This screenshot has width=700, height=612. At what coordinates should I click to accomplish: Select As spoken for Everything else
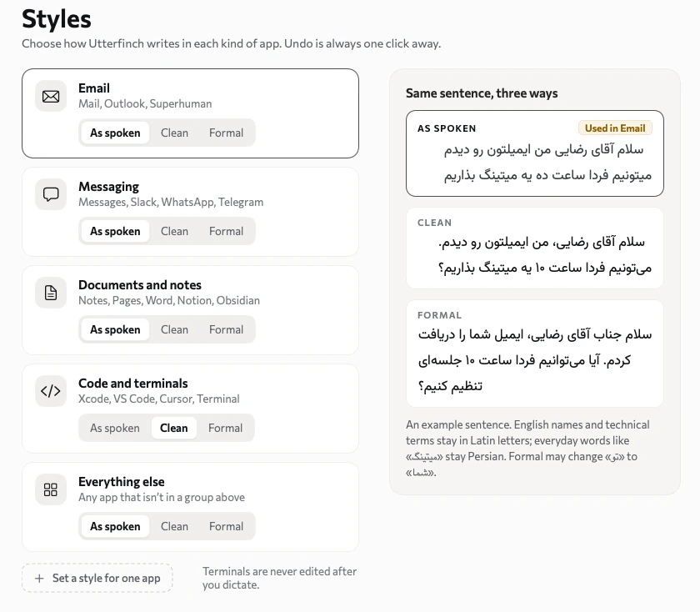point(115,526)
